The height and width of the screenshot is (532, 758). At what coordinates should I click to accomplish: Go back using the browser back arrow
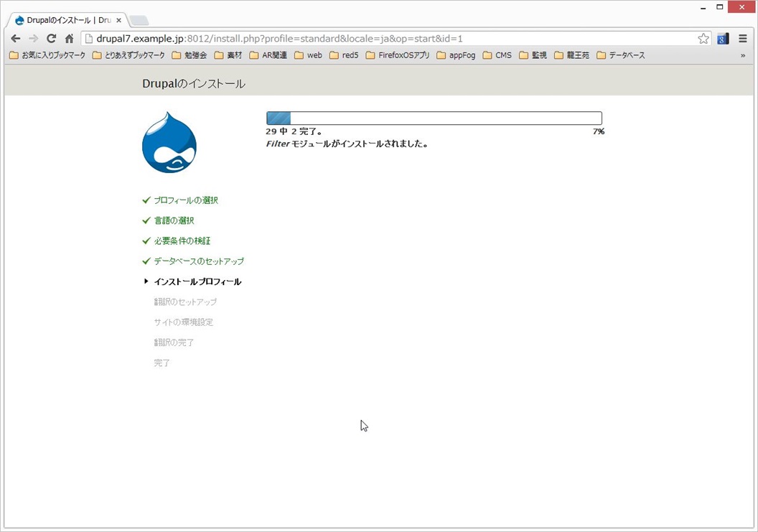click(16, 39)
